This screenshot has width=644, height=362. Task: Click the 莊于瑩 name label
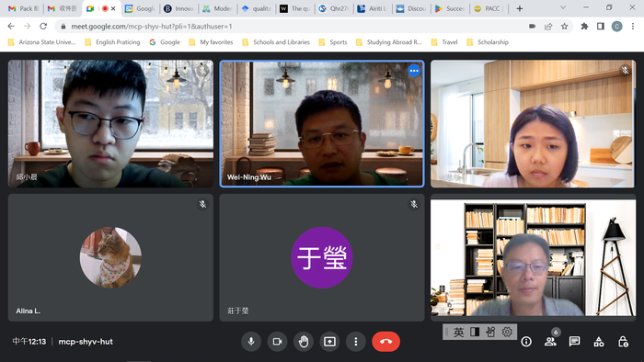238,311
